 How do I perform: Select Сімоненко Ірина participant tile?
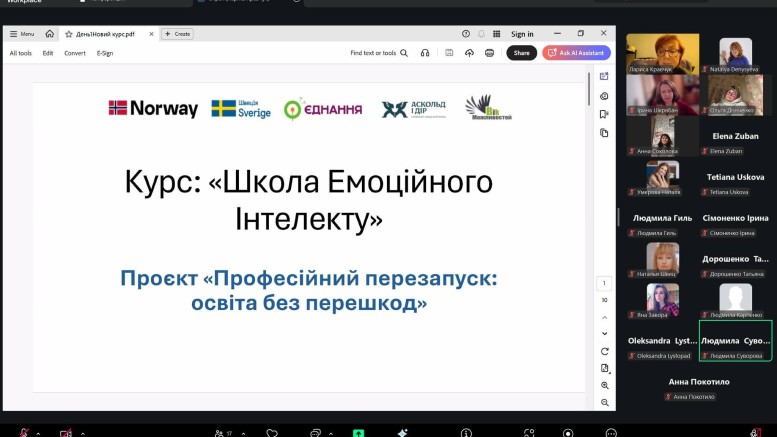click(735, 218)
